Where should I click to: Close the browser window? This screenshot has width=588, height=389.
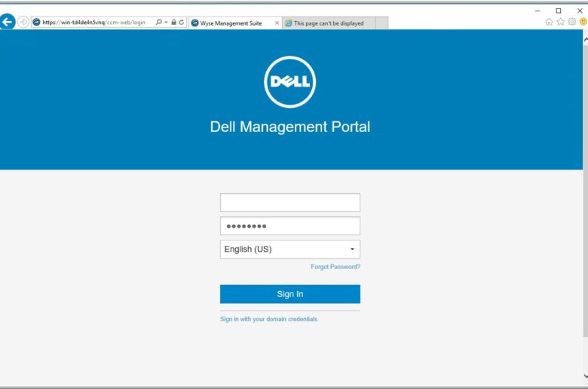pos(580,11)
